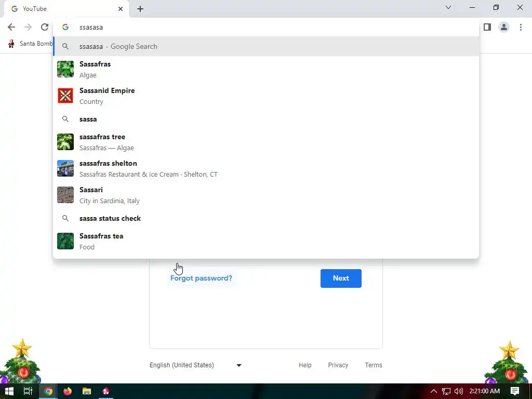Open File Explorer from the taskbar

[x=87, y=391]
